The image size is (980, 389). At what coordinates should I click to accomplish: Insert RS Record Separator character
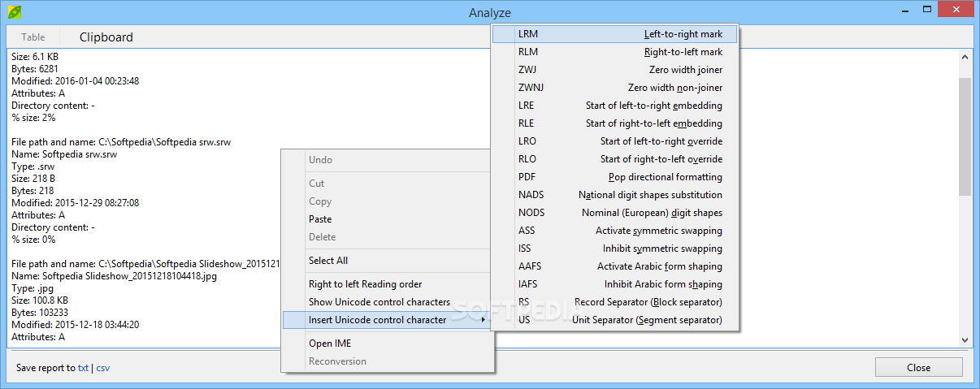615,302
